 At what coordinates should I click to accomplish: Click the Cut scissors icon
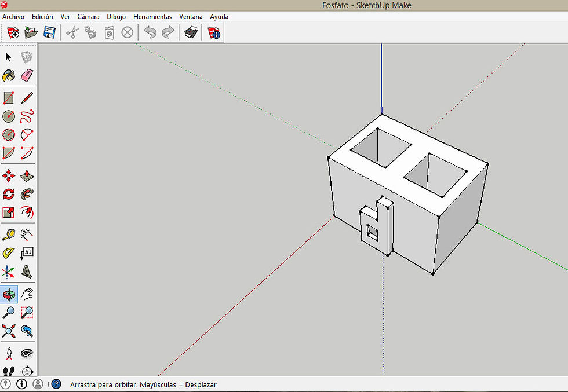tap(72, 32)
